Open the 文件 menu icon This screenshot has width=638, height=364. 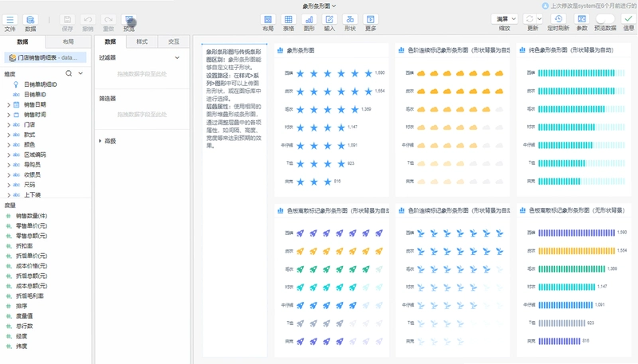[x=10, y=20]
